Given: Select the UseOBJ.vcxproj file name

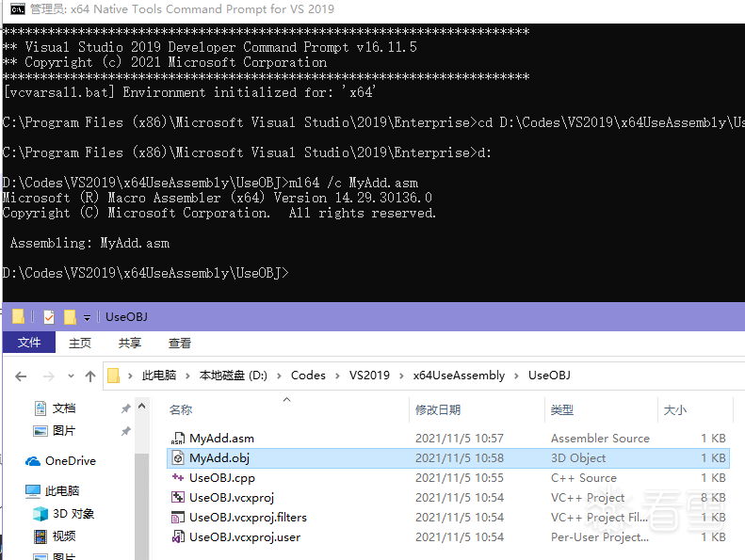Looking at the screenshot, I should point(232,497).
